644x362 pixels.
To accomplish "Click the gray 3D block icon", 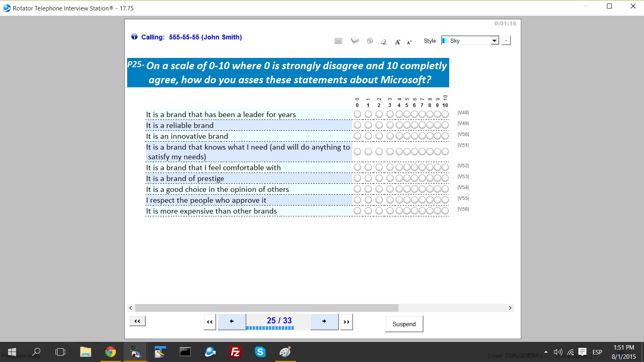I will pyautogui.click(x=355, y=40).
